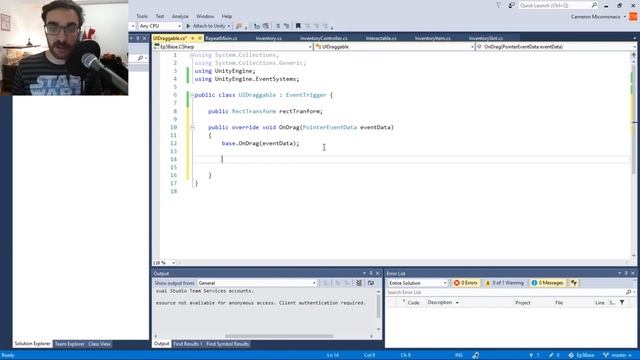This screenshot has height=360, width=640.
Task: Click the master branch indicator in status bar
Action: 618,355
